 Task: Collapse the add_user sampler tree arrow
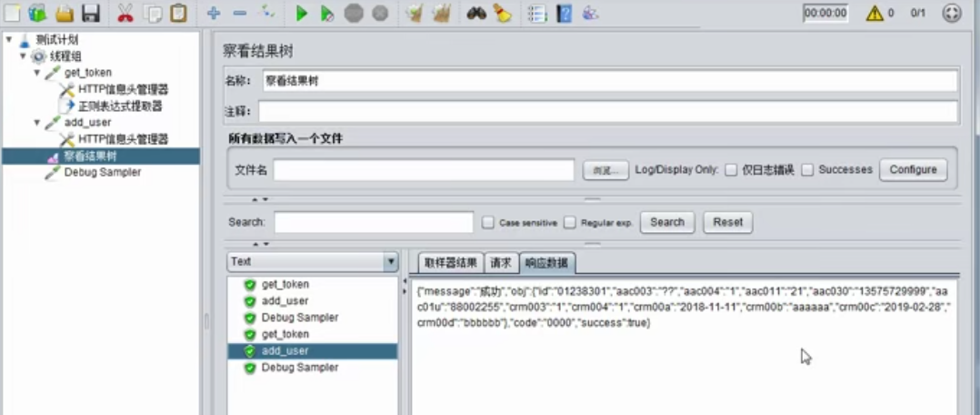pos(37,122)
